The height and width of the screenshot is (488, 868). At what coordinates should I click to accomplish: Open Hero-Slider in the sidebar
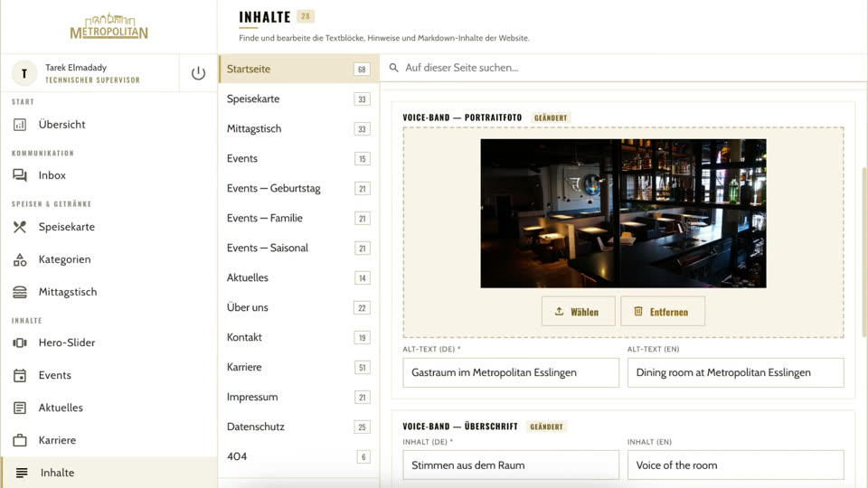click(x=109, y=343)
